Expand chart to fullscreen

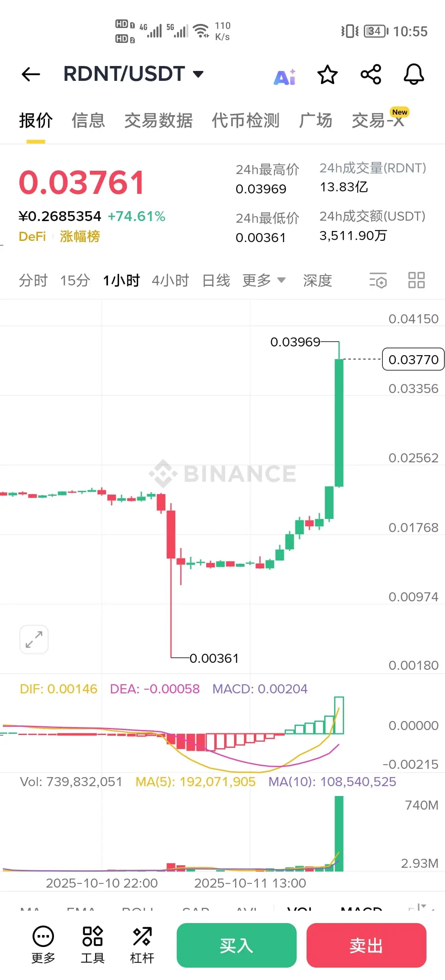(34, 640)
